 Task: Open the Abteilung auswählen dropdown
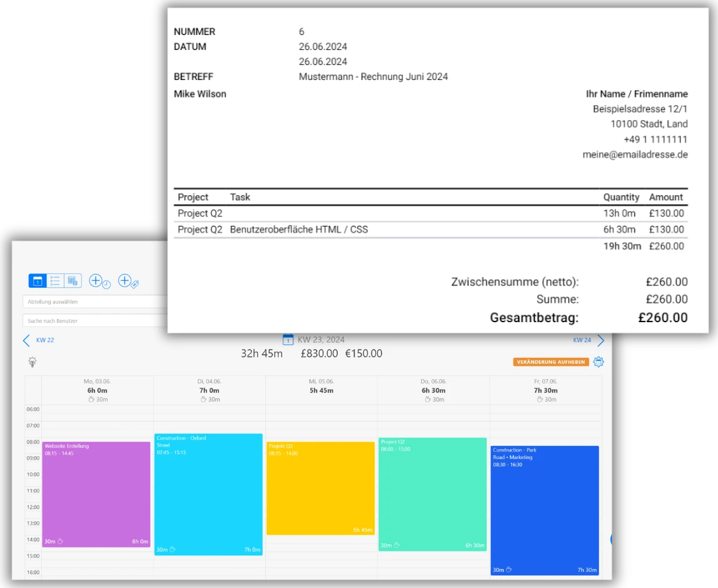(95, 302)
